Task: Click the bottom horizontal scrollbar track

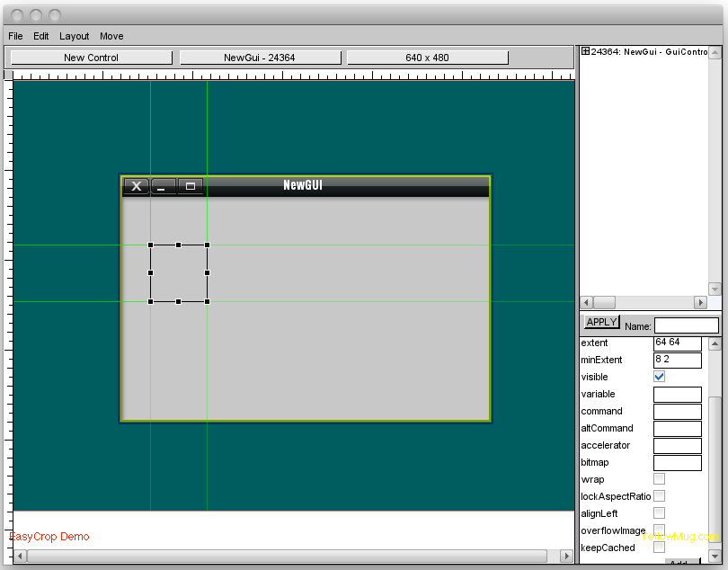Action: tap(292, 557)
